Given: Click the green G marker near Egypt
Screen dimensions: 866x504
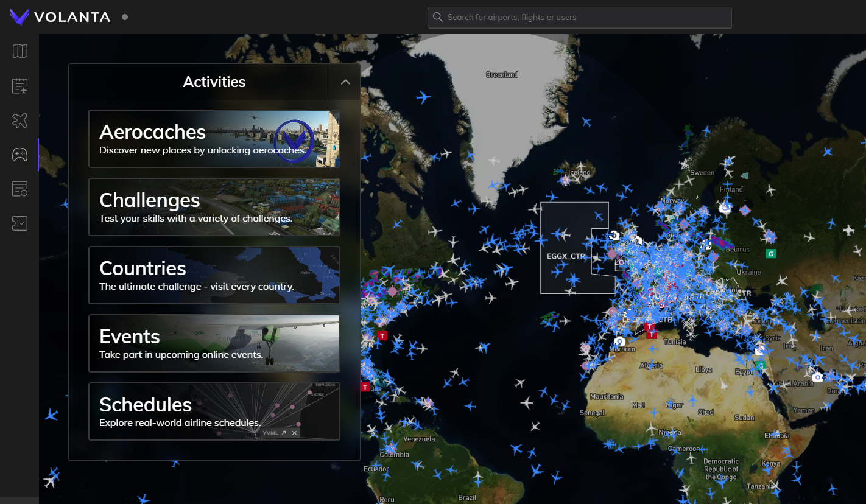Looking at the screenshot, I should click(x=761, y=365).
